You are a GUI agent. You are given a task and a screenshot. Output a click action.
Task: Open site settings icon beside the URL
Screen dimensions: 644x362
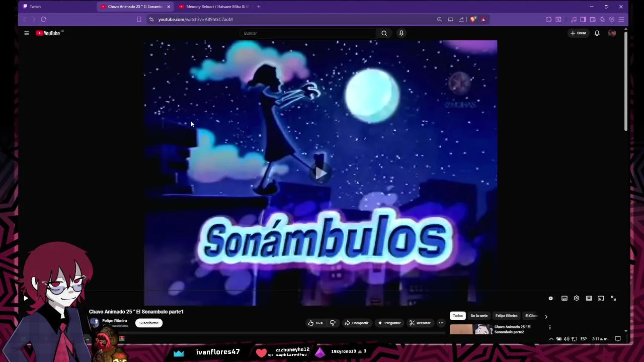coord(151,19)
